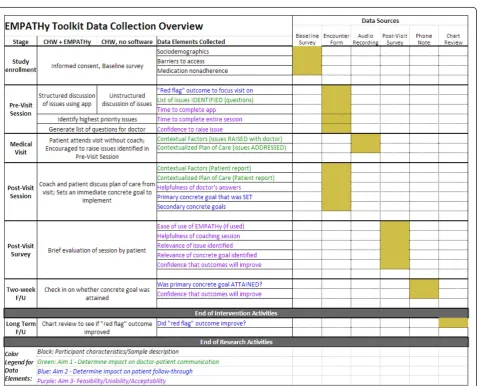Click yellow Encounter Form block for Pre-Visit Session
478x386 pixels.
pyautogui.click(x=336, y=109)
